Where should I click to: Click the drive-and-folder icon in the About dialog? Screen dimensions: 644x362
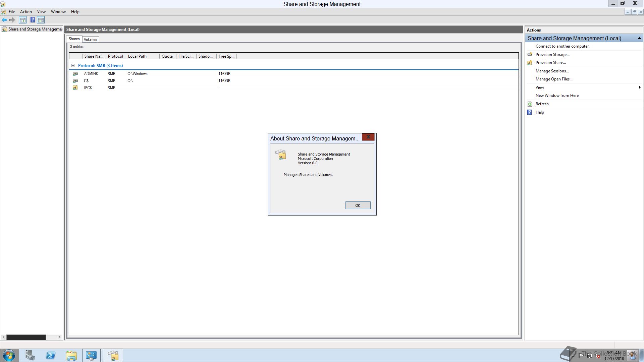[281, 155]
